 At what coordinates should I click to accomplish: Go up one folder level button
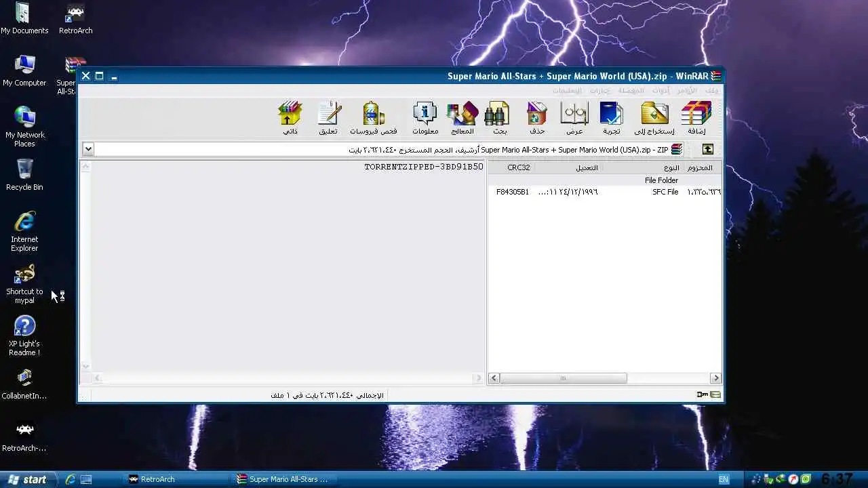point(707,149)
